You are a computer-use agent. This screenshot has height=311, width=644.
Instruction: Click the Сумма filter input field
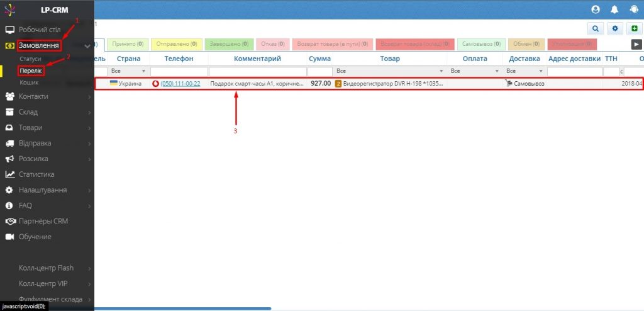(x=319, y=72)
